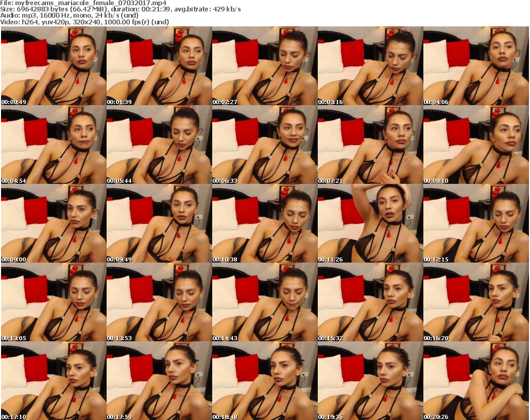Click the 00:07:21 preview frame
Screen dimensions: 530x420
point(370,144)
